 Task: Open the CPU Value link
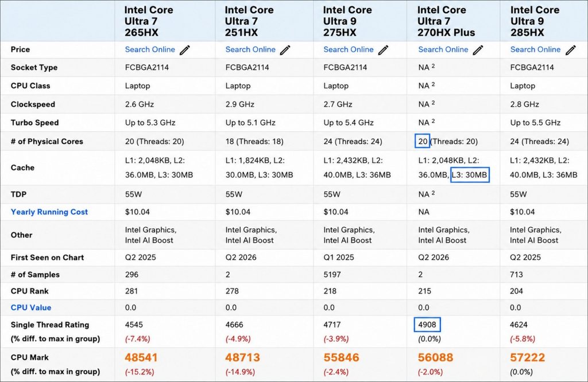click(x=31, y=307)
